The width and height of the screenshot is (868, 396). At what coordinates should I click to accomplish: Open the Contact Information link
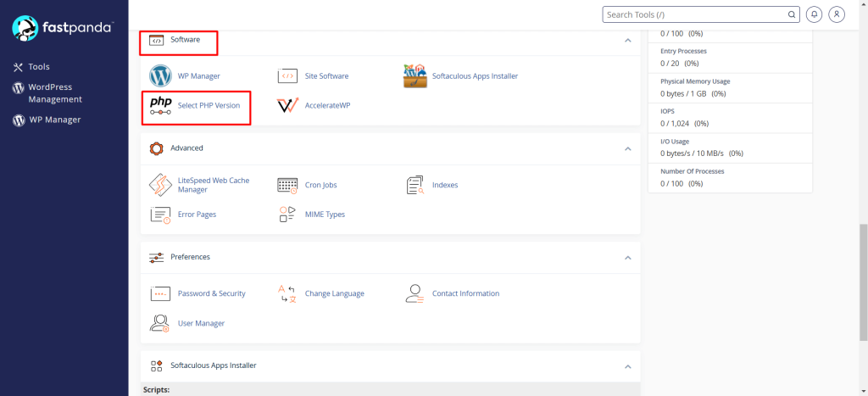click(x=465, y=293)
